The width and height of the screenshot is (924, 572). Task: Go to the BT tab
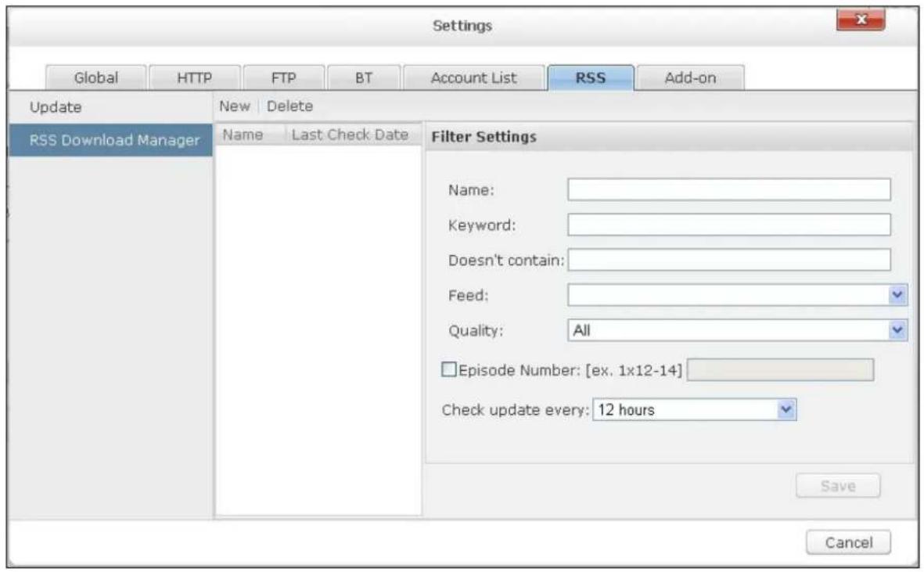(x=364, y=77)
